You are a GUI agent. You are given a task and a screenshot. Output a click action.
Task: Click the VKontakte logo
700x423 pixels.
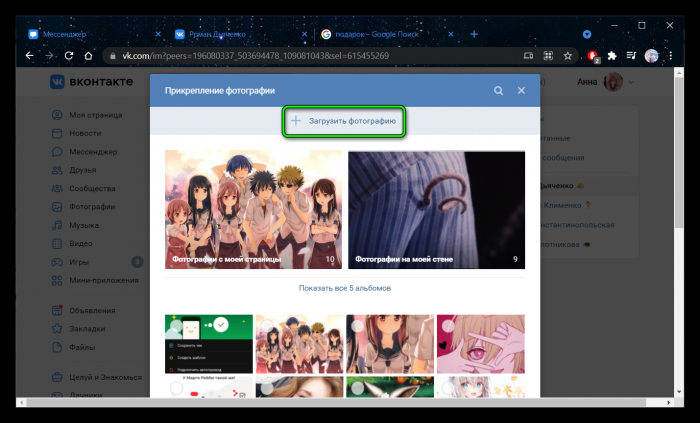point(92,82)
